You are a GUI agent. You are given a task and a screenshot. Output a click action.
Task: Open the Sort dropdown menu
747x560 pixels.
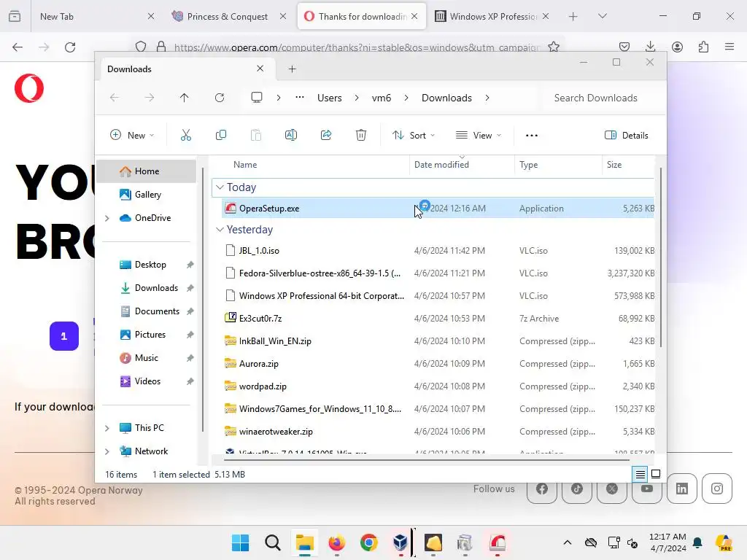pyautogui.click(x=413, y=135)
